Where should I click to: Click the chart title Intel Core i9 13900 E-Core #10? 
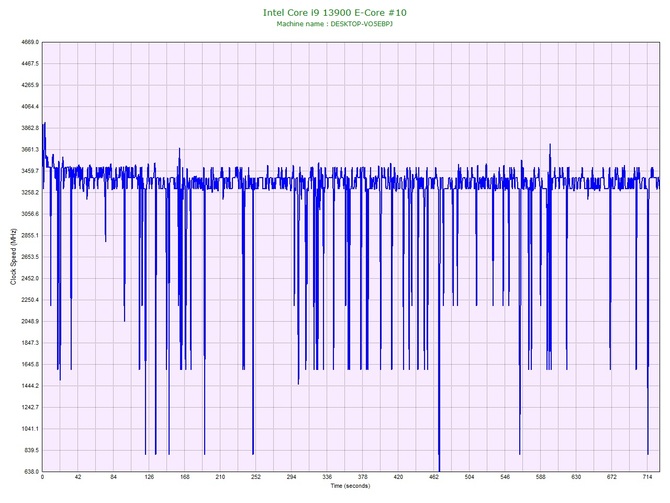pos(335,13)
